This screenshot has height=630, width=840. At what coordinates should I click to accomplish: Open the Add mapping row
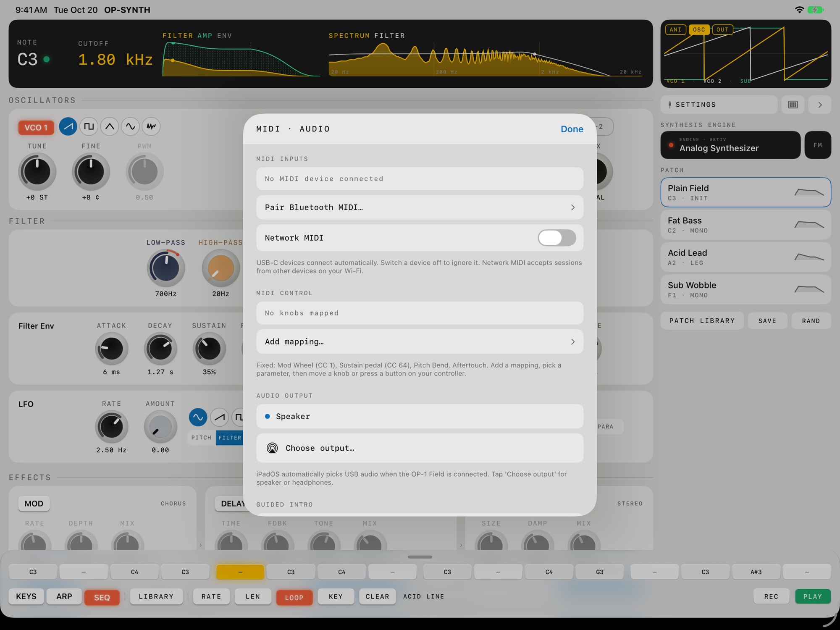pos(420,341)
